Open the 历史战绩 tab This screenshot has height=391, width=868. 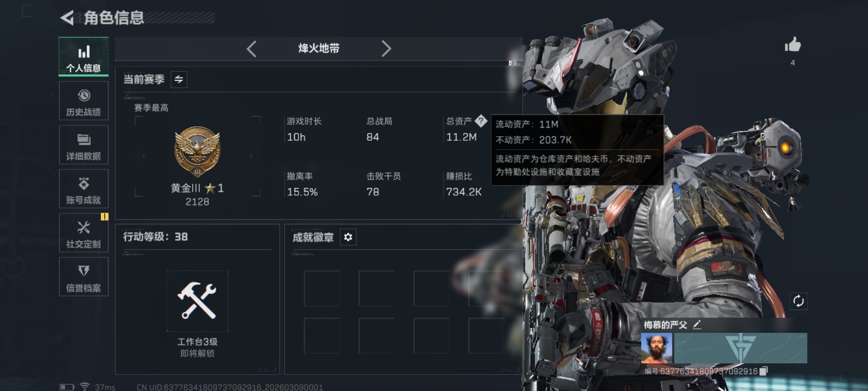pyautogui.click(x=84, y=101)
